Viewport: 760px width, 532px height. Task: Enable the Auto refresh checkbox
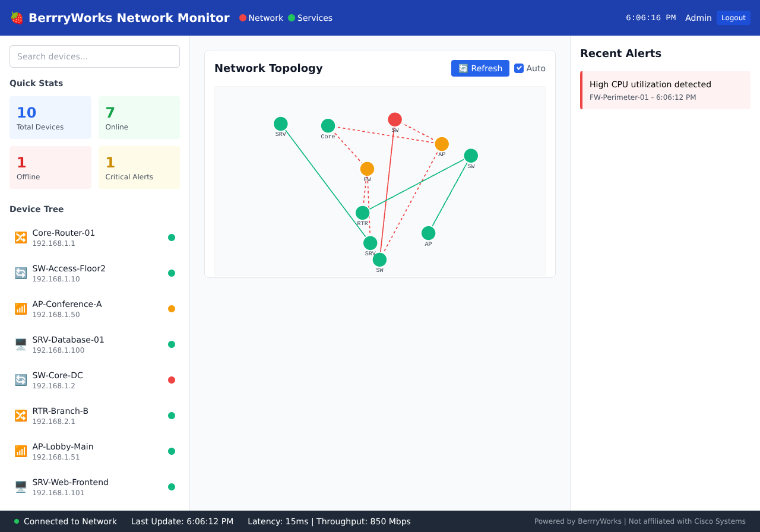coord(519,68)
